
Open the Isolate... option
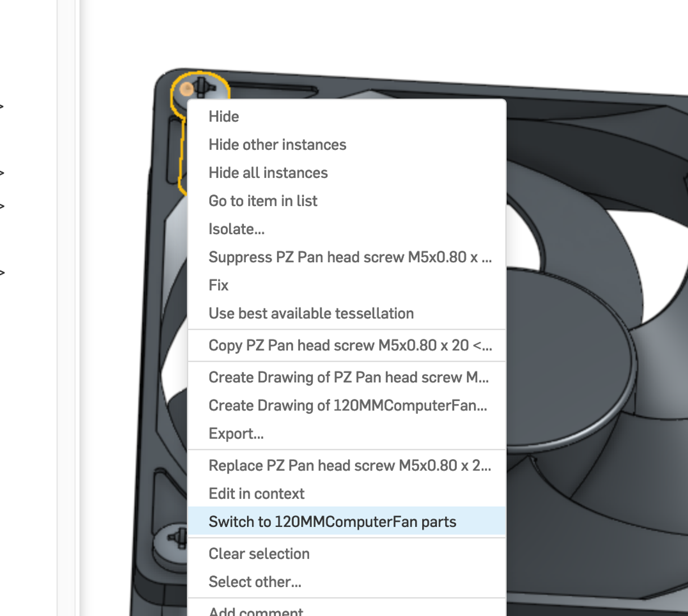coord(347,229)
